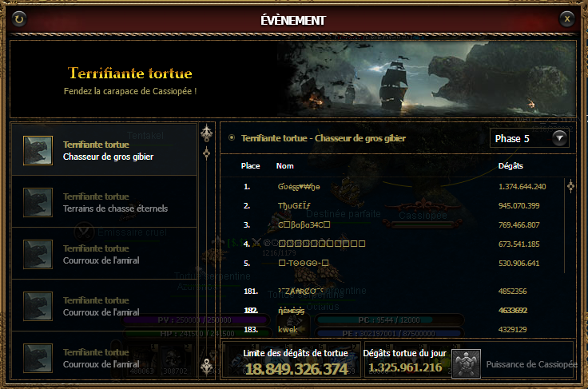The height and width of the screenshot is (389, 588).
Task: Click the dropdown arrow next to Phase 5
Action: (x=559, y=138)
